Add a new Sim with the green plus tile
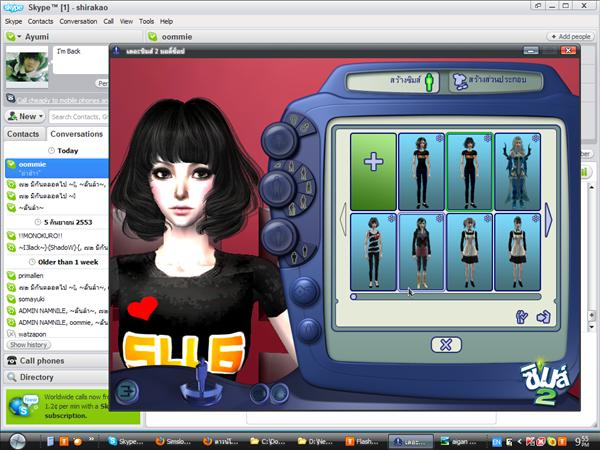The height and width of the screenshot is (450, 600). coord(373,171)
